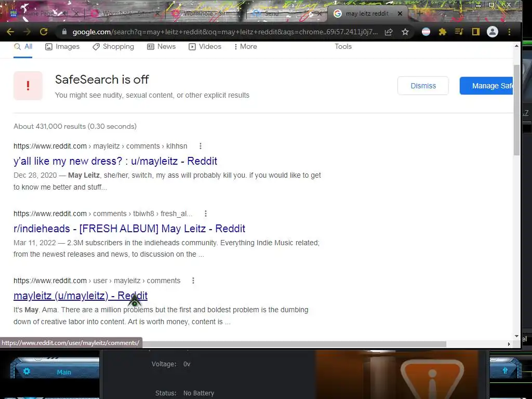Viewport: 532px width, 399px height.
Task: Select the All search filter
Action: pos(23,46)
